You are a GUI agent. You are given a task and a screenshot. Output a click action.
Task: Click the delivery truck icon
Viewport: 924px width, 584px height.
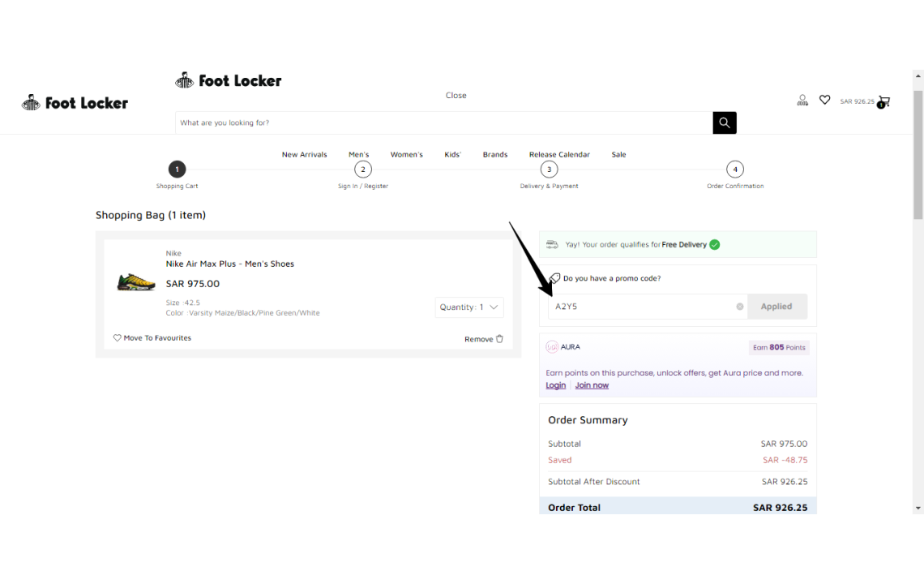552,244
